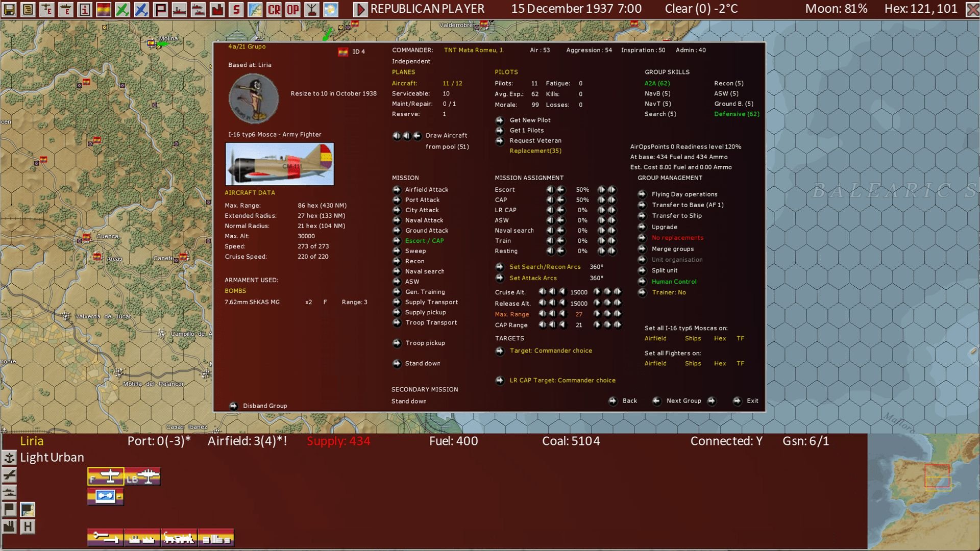
Task: Select the S toolbar icon
Action: pyautogui.click(x=236, y=9)
